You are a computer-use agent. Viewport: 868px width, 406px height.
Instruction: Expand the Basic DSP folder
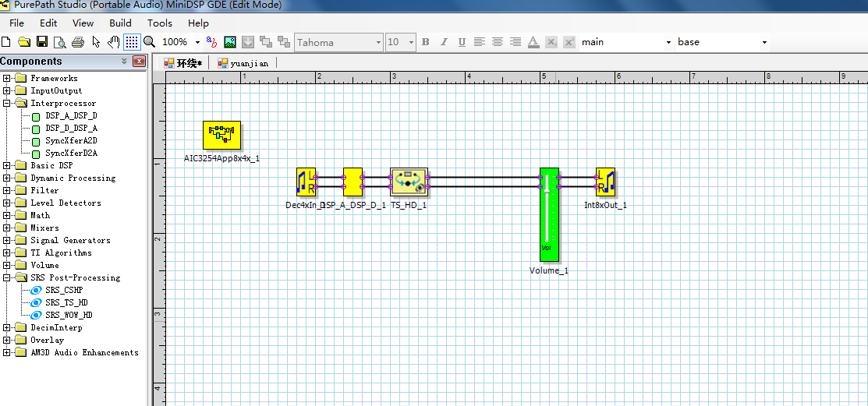(x=7, y=165)
